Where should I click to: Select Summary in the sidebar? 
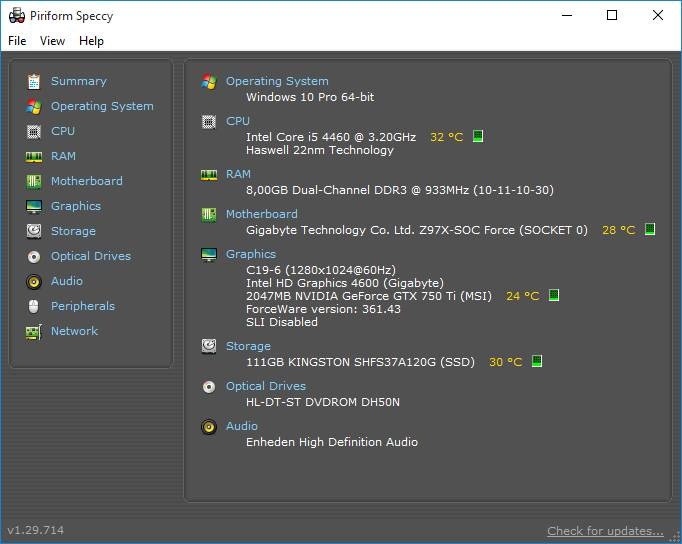point(79,81)
